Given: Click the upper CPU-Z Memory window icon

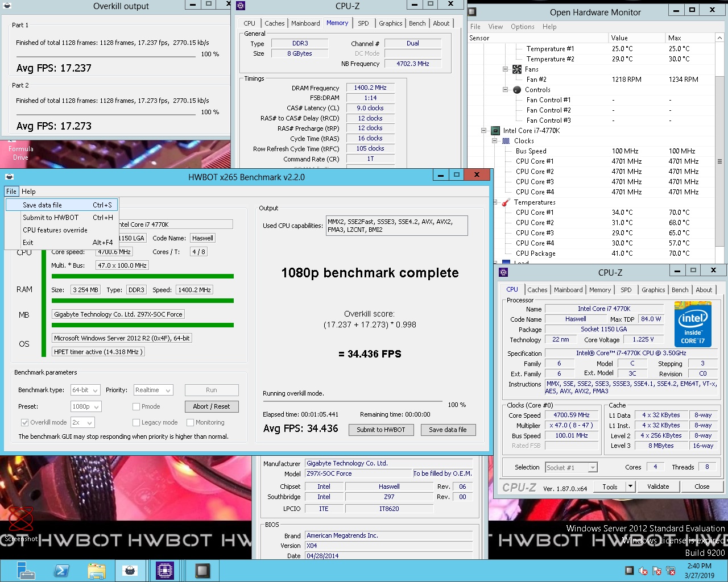Looking at the screenshot, I should point(241,6).
